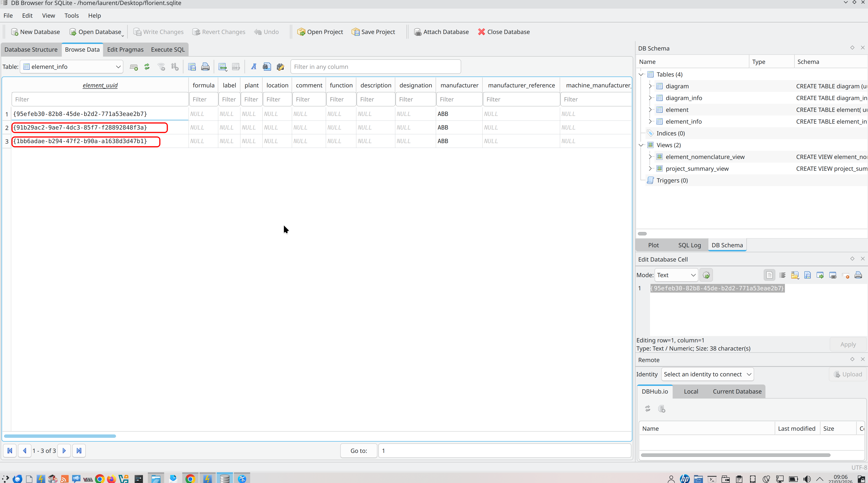The image size is (868, 483).
Task: Open Find and Replace for table data
Action: tap(280, 66)
